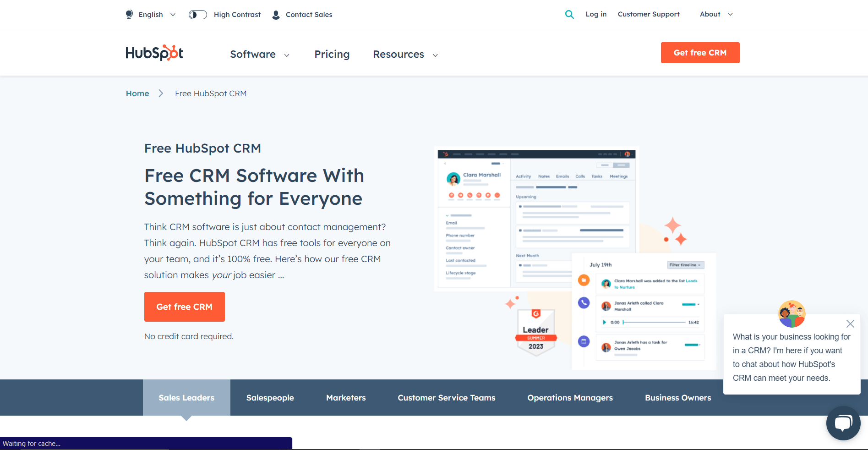Open the site search magnifier
868x450 pixels.
[569, 14]
